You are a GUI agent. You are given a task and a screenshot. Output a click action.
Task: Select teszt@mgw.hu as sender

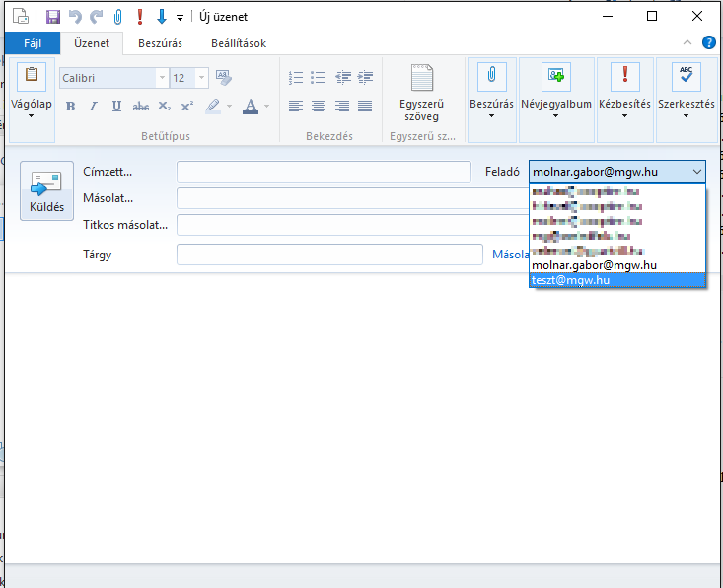pyautogui.click(x=617, y=280)
